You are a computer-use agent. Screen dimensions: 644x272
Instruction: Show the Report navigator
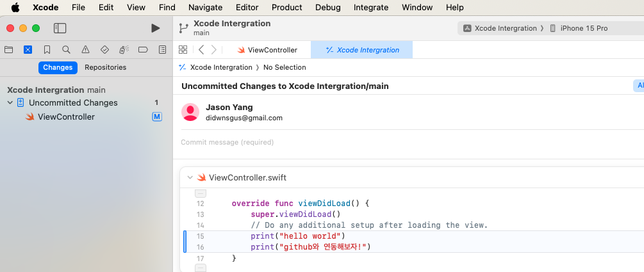[x=163, y=50]
